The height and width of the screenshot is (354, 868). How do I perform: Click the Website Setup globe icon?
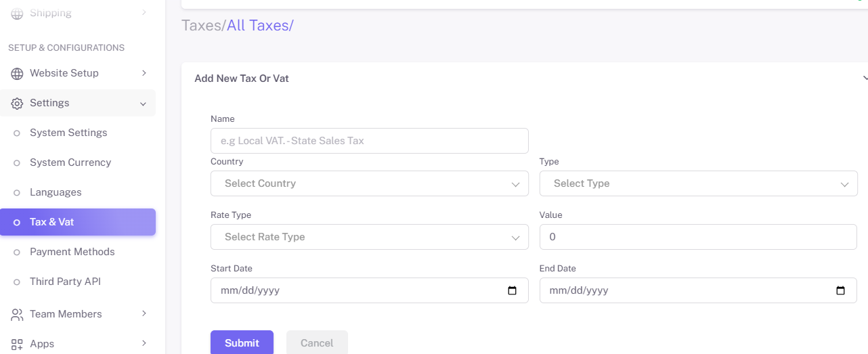(17, 73)
